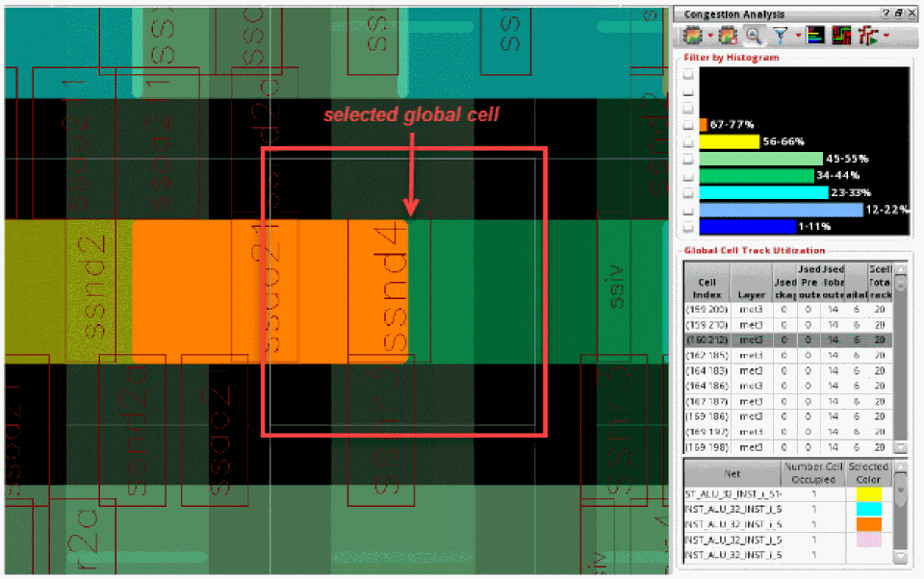Select the magnifier zoom tool icon
Screen dimensions: 924x579
753,37
